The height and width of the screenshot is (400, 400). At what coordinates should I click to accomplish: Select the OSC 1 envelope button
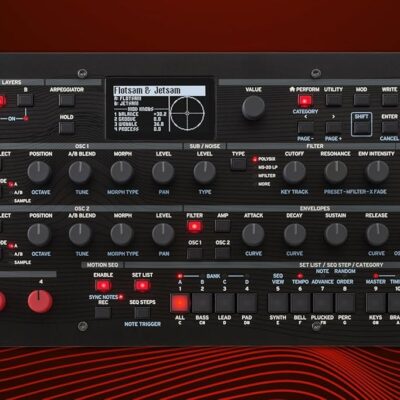tap(194, 254)
